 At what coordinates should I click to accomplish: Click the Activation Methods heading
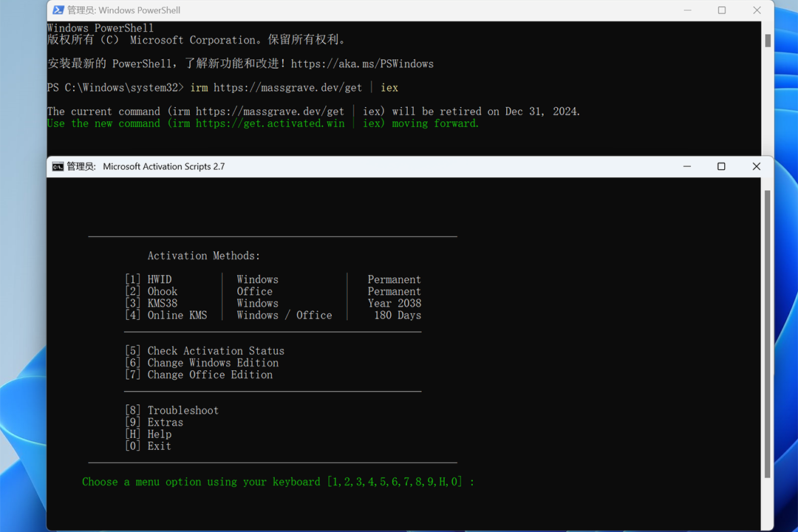click(x=204, y=256)
